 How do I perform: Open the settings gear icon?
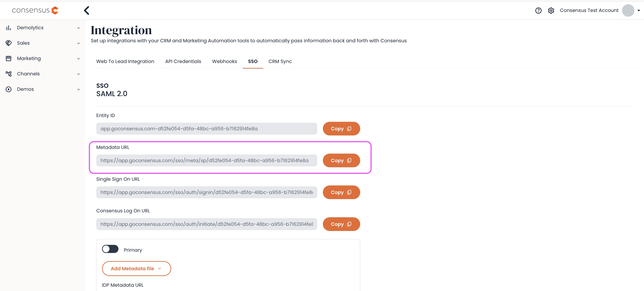click(551, 10)
